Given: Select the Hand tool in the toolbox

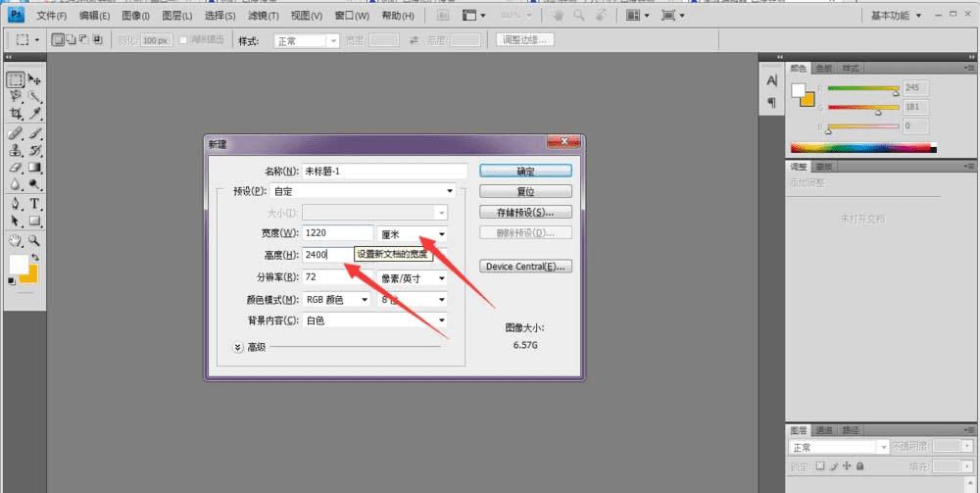Looking at the screenshot, I should (x=16, y=240).
